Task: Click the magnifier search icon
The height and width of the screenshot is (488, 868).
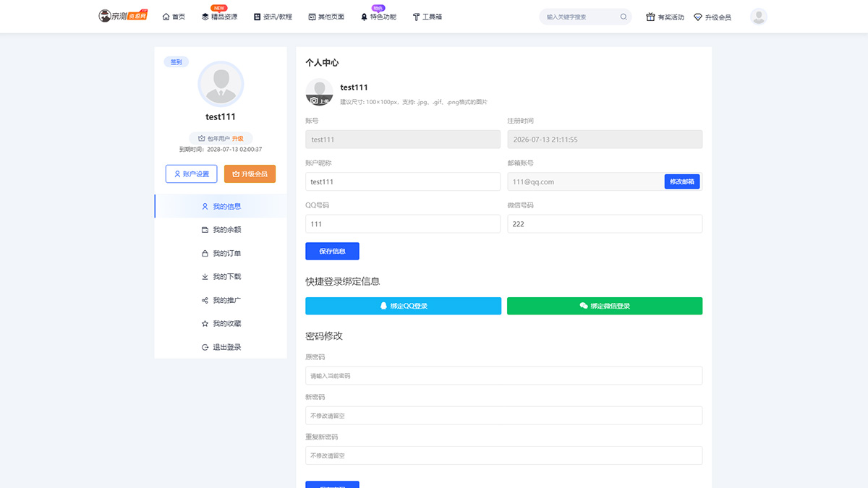Action: pyautogui.click(x=624, y=17)
